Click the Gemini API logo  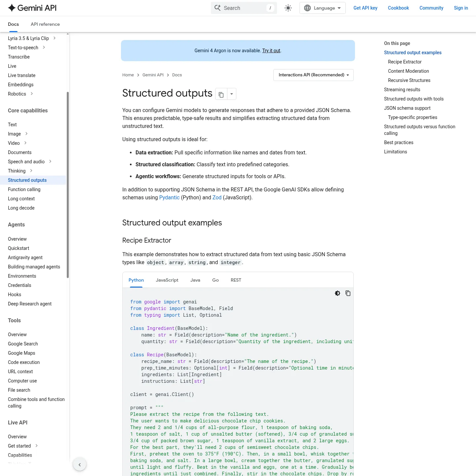click(32, 8)
